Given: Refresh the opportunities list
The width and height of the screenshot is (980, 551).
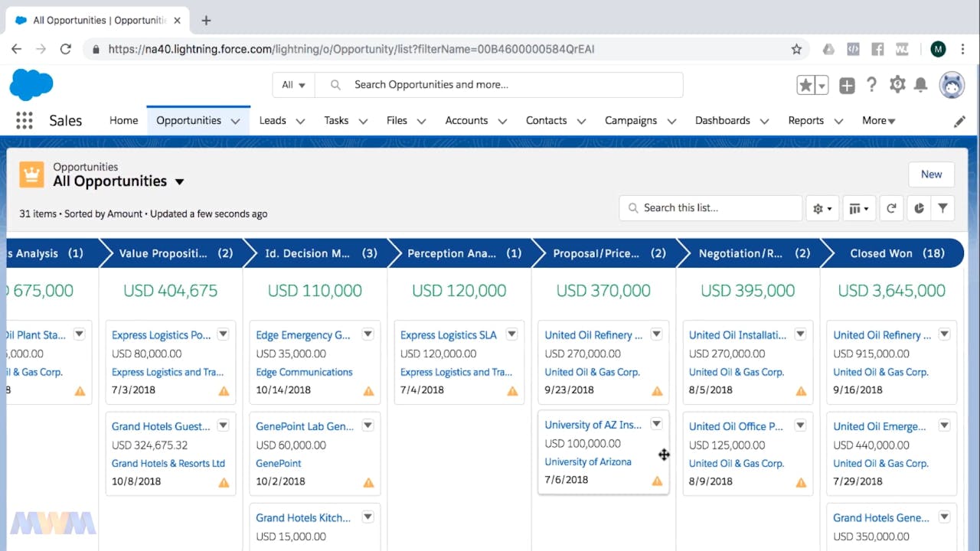Looking at the screenshot, I should coord(891,208).
